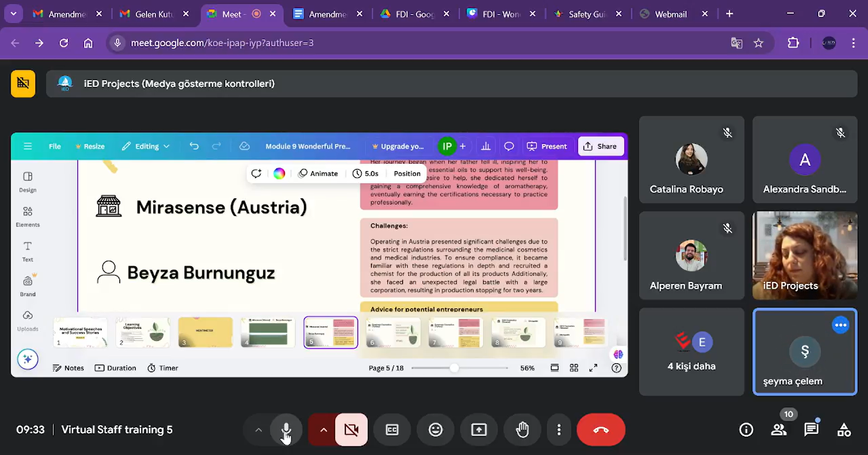
Task: Turn on the camera
Action: pyautogui.click(x=351, y=430)
